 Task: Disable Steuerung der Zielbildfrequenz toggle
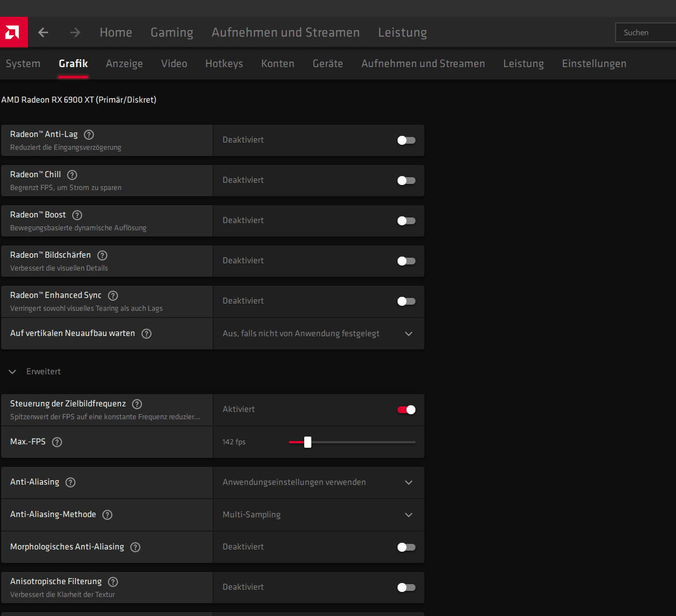(406, 410)
